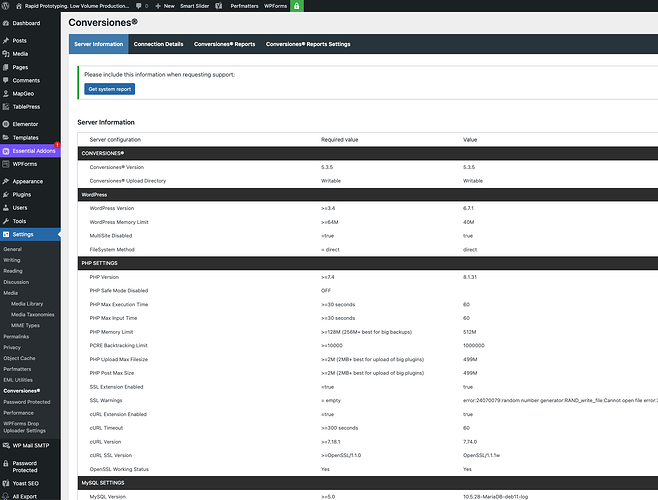Open the New content menu in admin bar
The image size is (658, 500).
click(164, 5)
